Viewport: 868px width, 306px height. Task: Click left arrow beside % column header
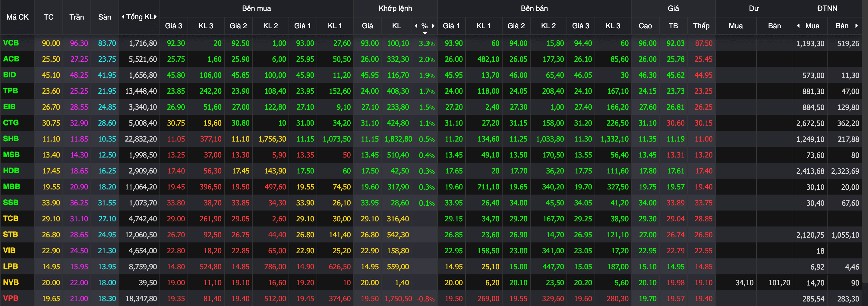416,26
